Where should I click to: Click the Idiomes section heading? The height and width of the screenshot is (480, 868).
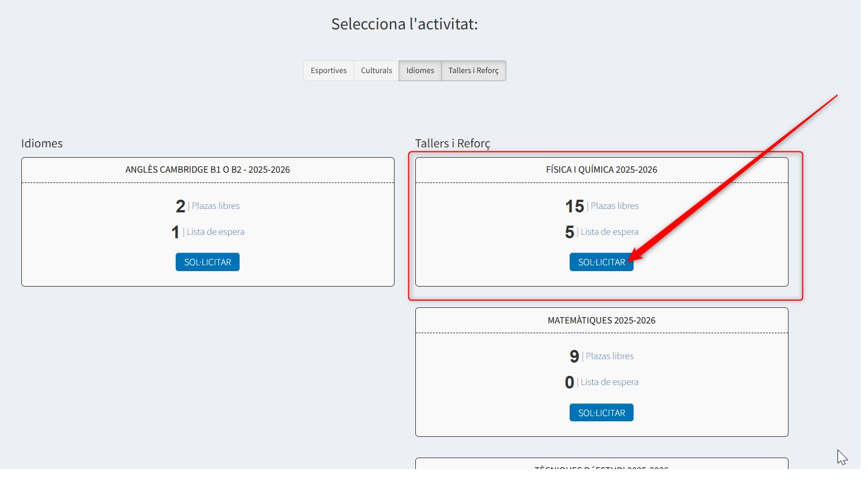[42, 143]
